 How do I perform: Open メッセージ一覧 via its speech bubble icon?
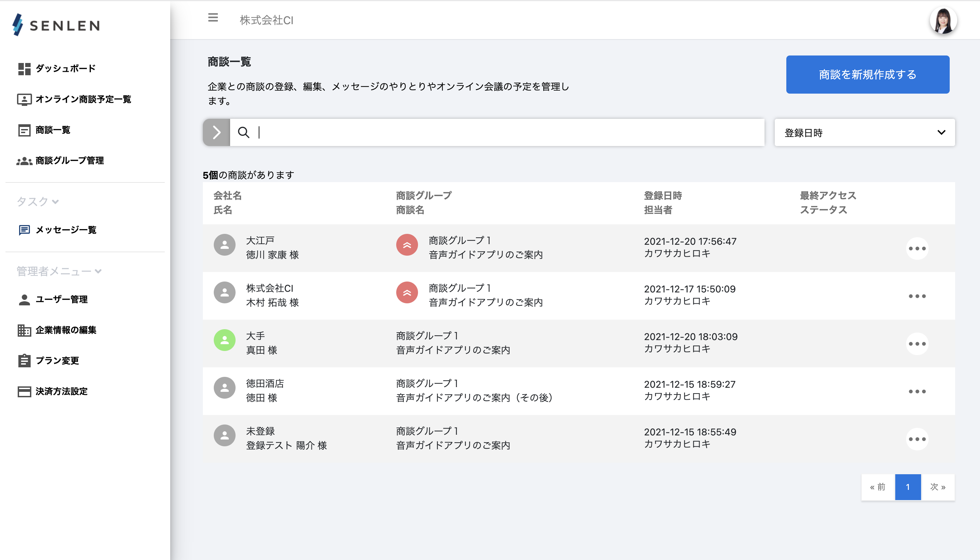coord(24,230)
